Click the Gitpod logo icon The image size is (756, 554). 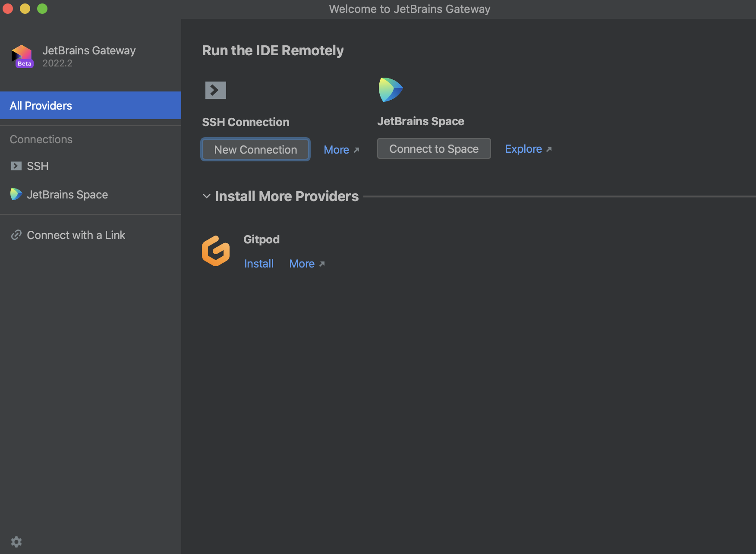[216, 251]
